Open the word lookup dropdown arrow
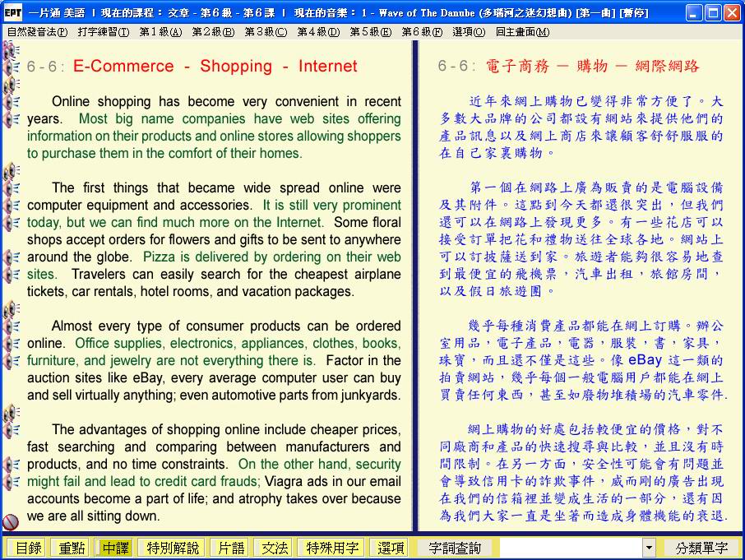Screen dimensions: 745x560 (x=649, y=548)
